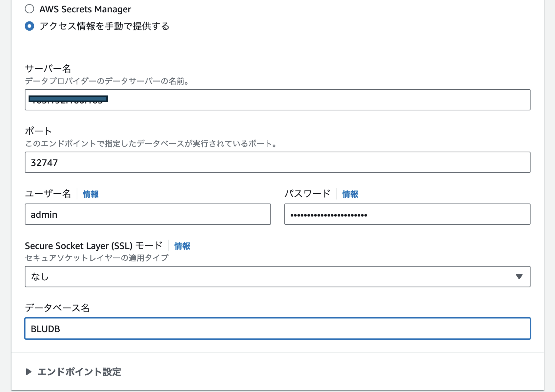
Task: Click the SSL dropdown arrow icon
Action: [519, 277]
